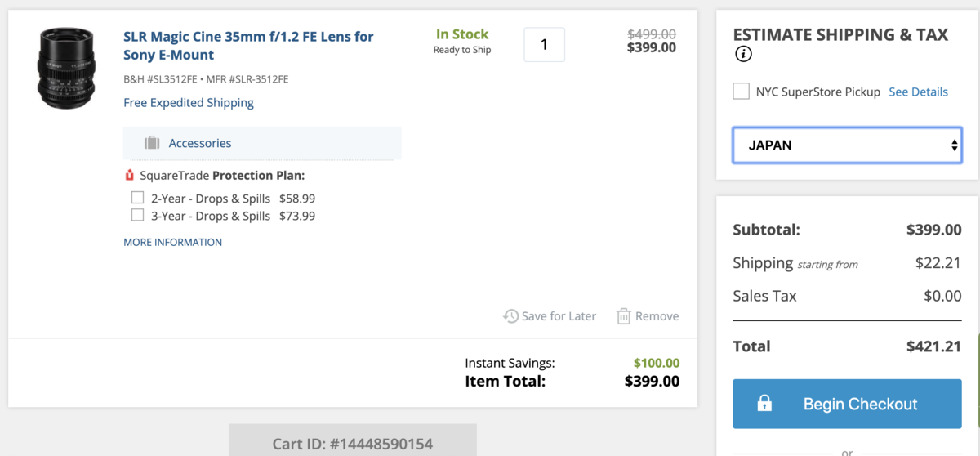The height and width of the screenshot is (456, 980).
Task: Click the Save for Later clock icon
Action: pos(510,316)
